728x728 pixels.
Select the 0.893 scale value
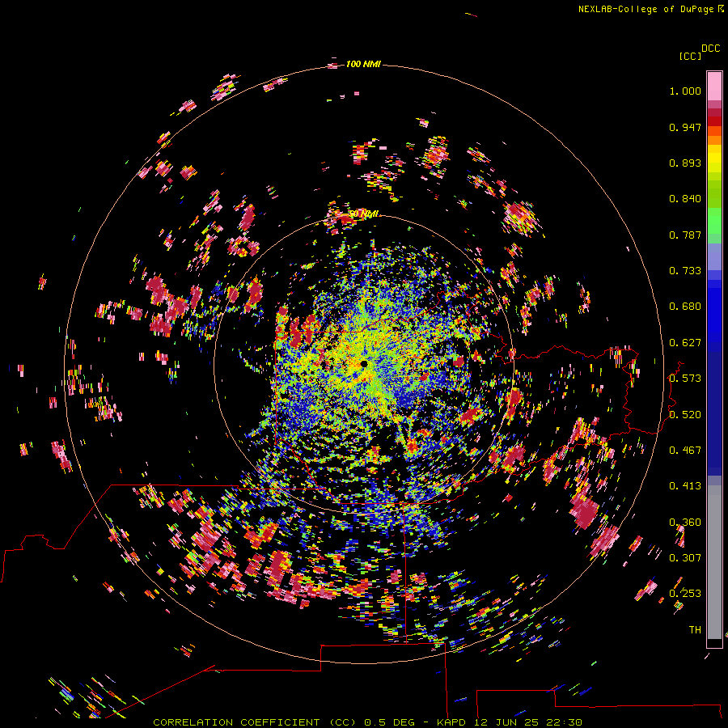pos(685,163)
